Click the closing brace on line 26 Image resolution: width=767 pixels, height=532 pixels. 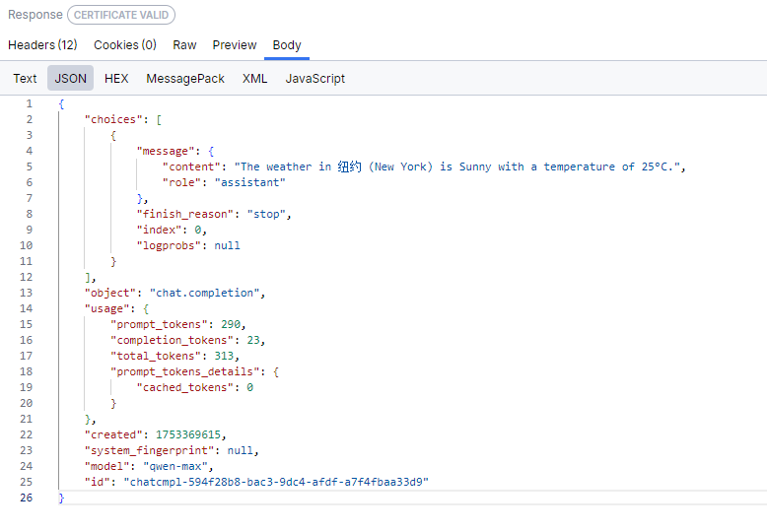pos(61,498)
